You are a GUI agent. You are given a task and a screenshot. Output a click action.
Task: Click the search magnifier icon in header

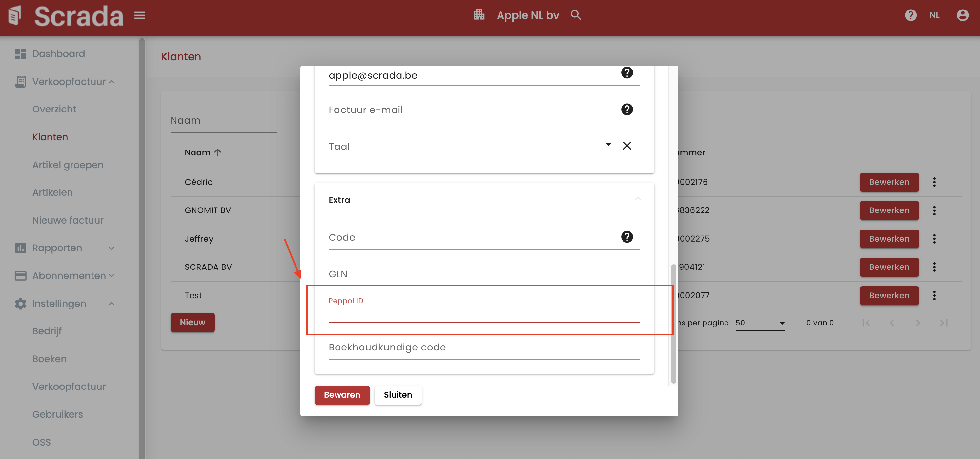[x=576, y=15]
